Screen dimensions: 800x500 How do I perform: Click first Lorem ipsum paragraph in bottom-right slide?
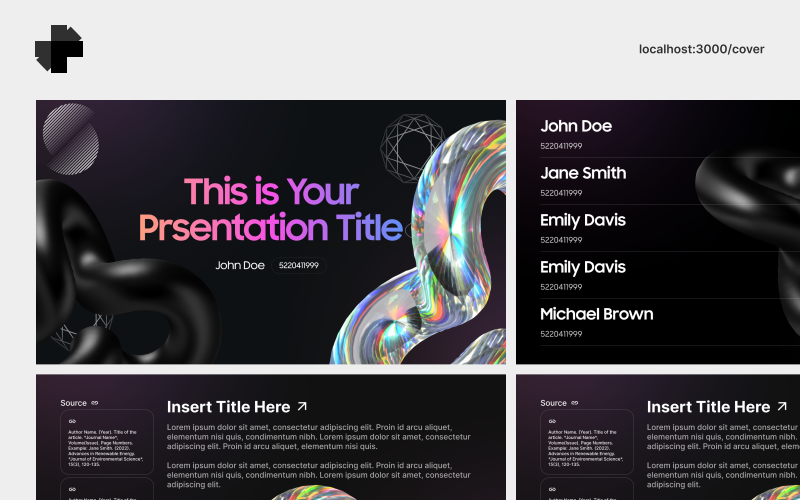(x=723, y=437)
